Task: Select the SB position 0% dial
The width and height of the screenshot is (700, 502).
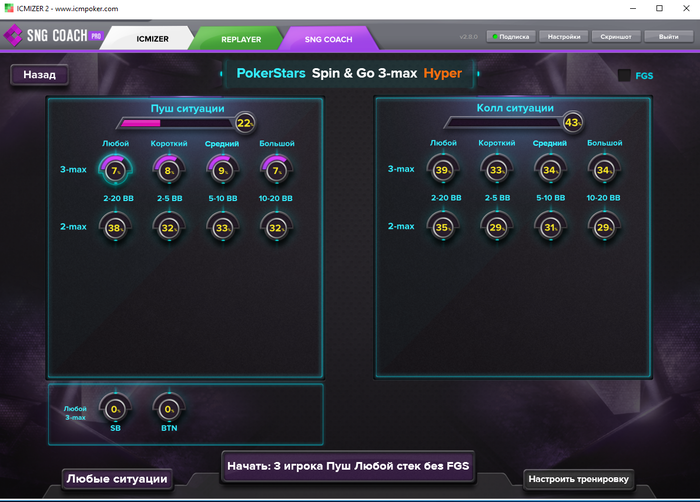Action: (x=115, y=409)
